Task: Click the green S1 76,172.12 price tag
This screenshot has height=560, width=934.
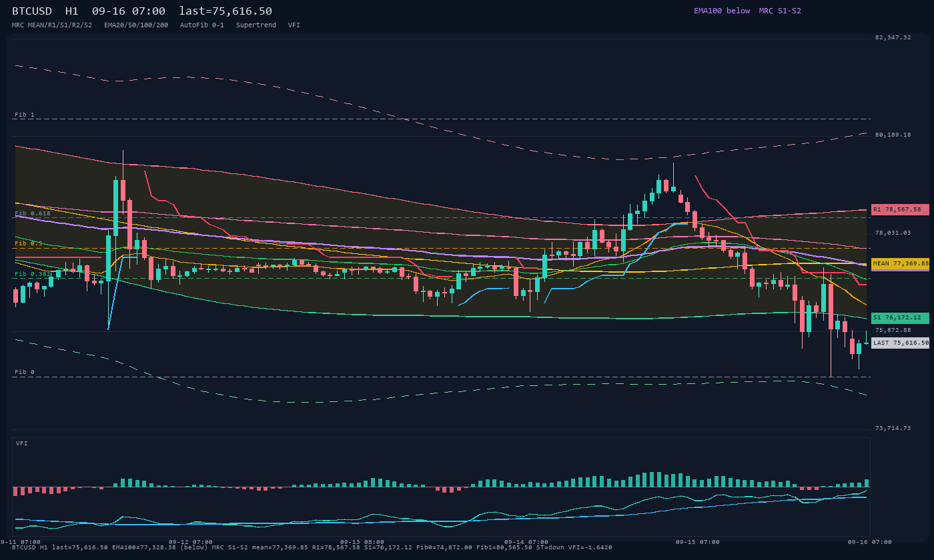Action: click(x=900, y=318)
